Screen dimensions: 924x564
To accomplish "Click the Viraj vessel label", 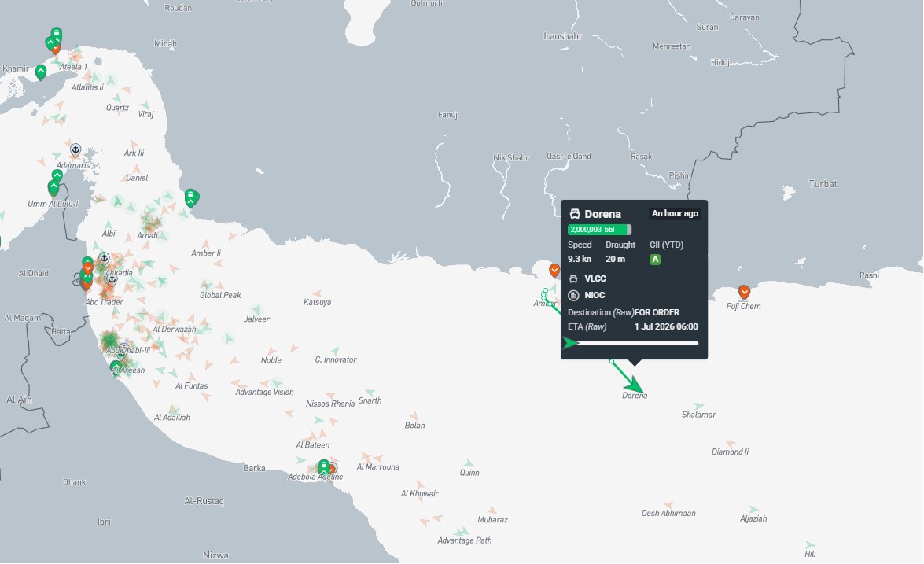I will coord(145,114).
